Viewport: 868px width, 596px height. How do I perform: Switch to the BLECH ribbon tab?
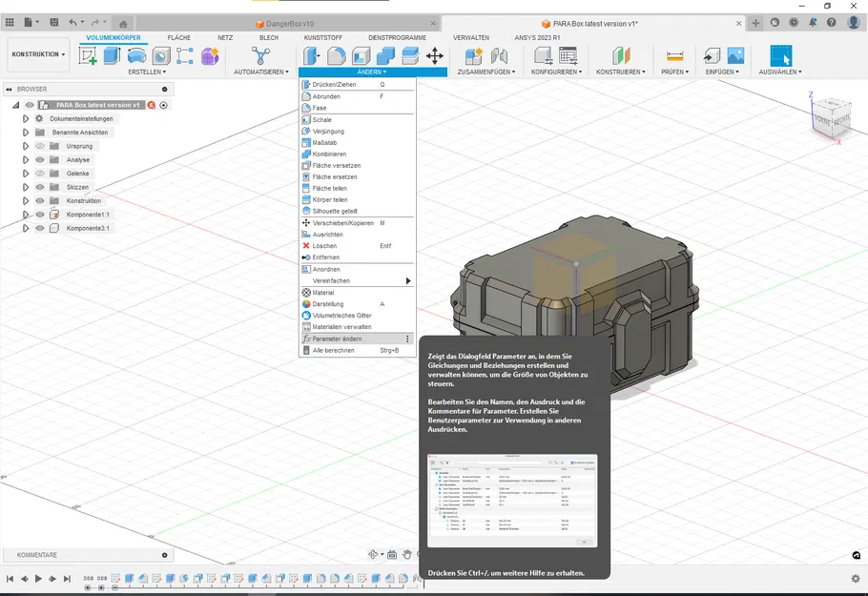coord(269,37)
